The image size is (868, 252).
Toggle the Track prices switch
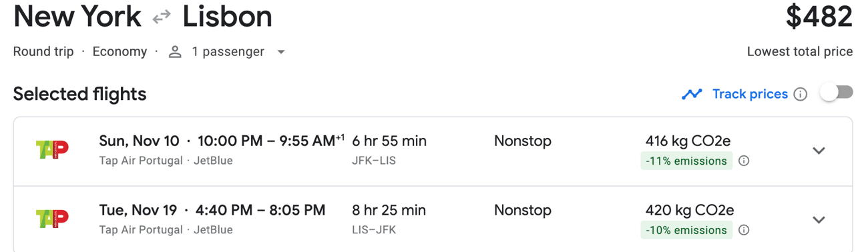[837, 93]
